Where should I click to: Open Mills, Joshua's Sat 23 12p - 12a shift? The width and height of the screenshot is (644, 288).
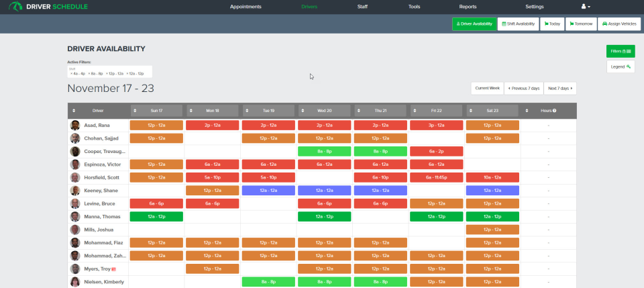point(492,230)
